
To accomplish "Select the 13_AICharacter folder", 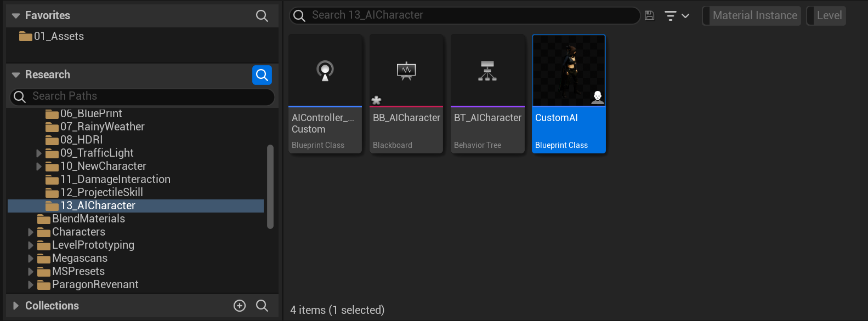I will (135, 206).
